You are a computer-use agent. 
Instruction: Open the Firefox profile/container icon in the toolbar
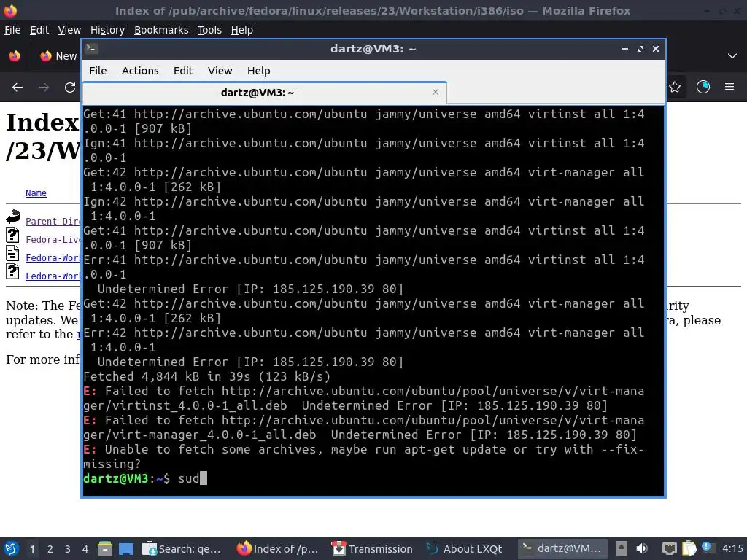click(703, 87)
